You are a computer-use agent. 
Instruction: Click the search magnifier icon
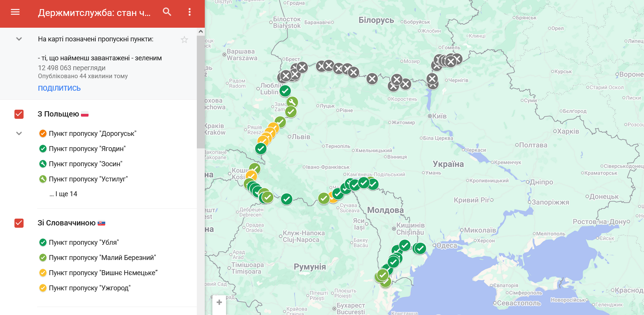(167, 12)
